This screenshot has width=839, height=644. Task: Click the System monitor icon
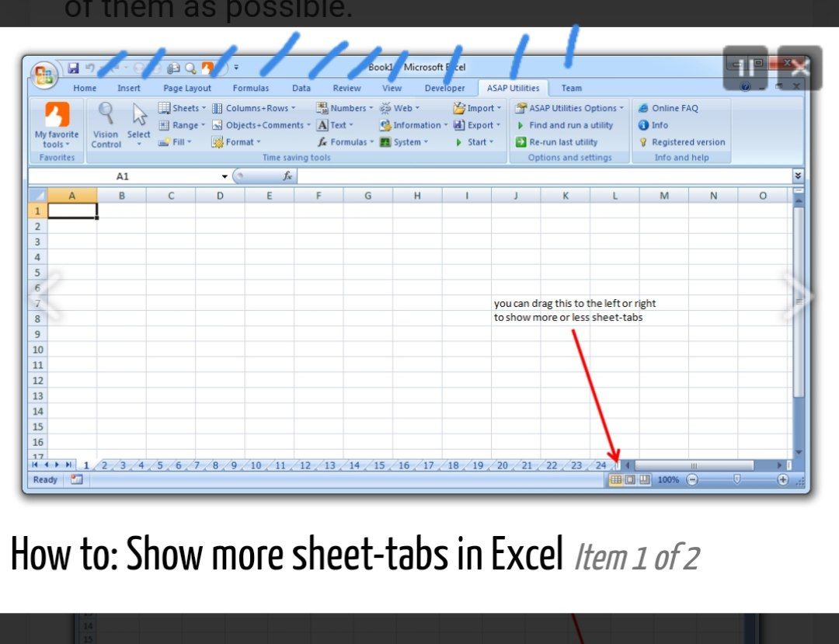[385, 142]
